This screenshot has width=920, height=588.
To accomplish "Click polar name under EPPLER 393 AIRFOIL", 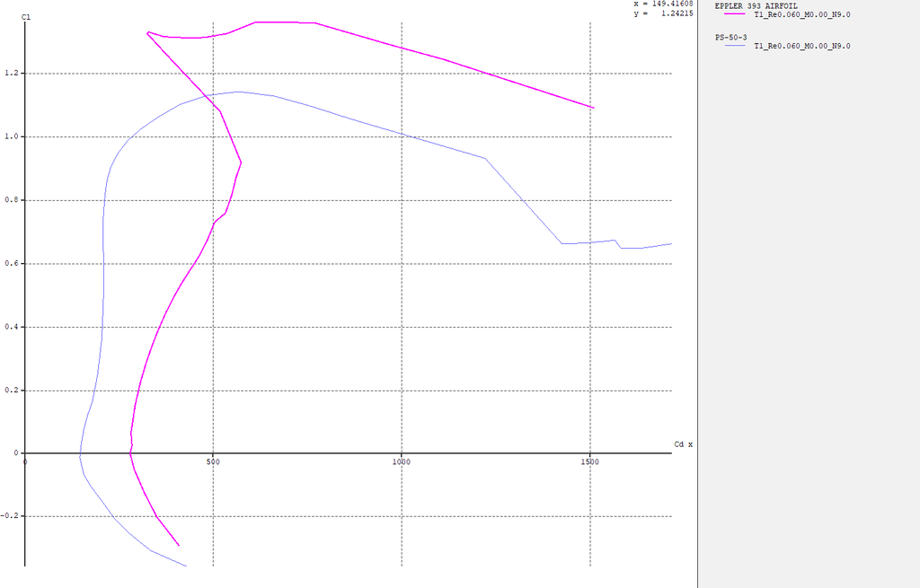I will 801,14.
